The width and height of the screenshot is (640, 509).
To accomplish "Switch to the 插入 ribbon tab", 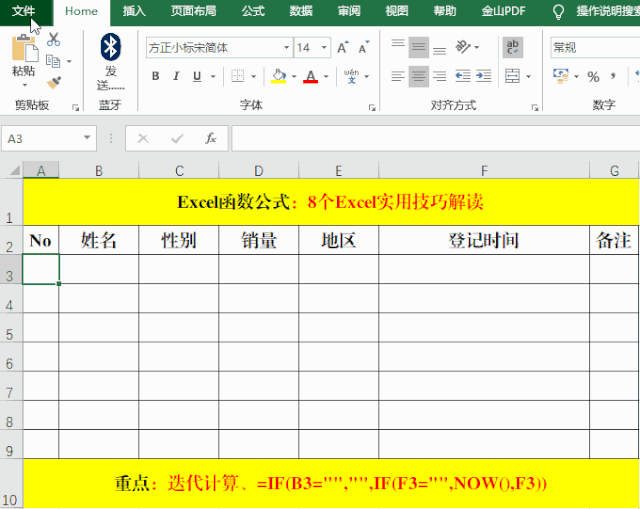I will [x=134, y=11].
